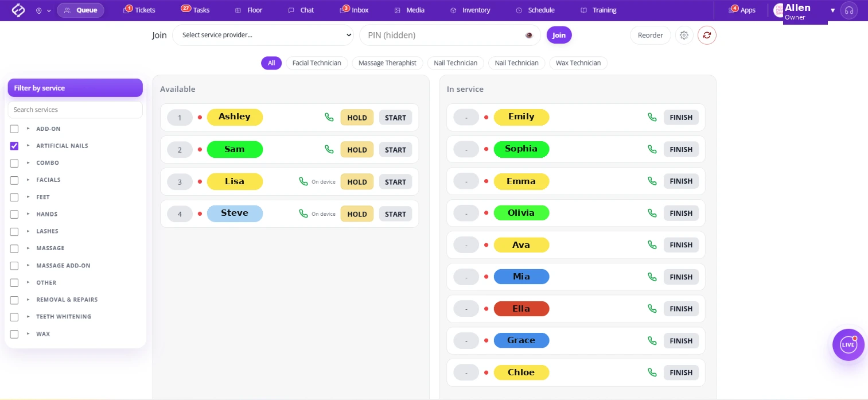The image size is (868, 400).
Task: Click the phone icon for Mia
Action: click(x=652, y=277)
